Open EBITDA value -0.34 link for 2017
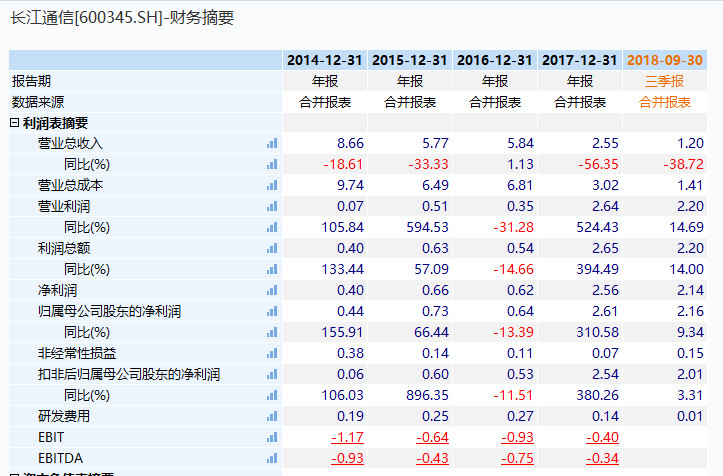 pyautogui.click(x=602, y=458)
